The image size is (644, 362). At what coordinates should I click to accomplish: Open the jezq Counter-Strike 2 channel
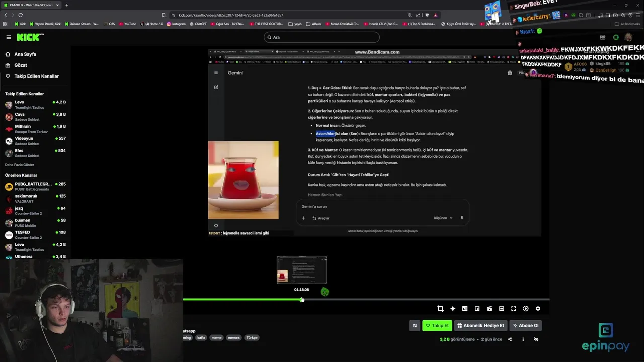coord(35,211)
